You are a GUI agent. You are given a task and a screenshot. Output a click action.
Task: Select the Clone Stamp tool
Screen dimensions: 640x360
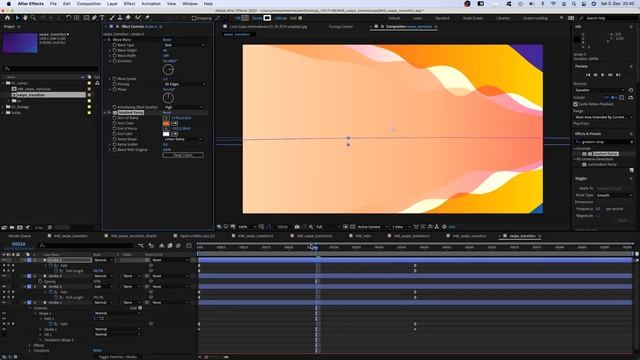(x=120, y=18)
